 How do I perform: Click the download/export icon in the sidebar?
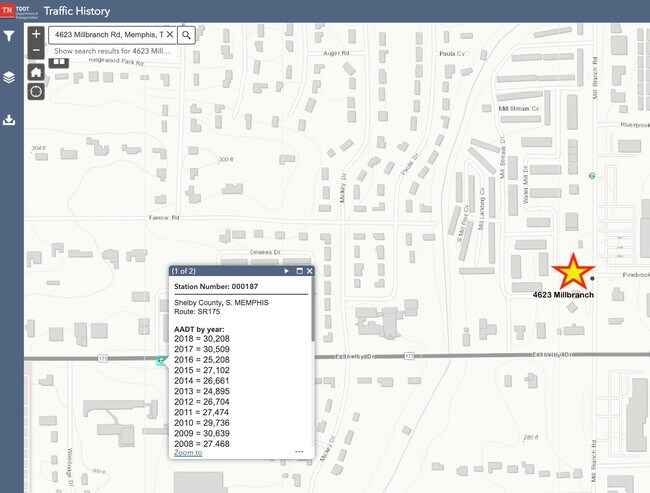9,120
